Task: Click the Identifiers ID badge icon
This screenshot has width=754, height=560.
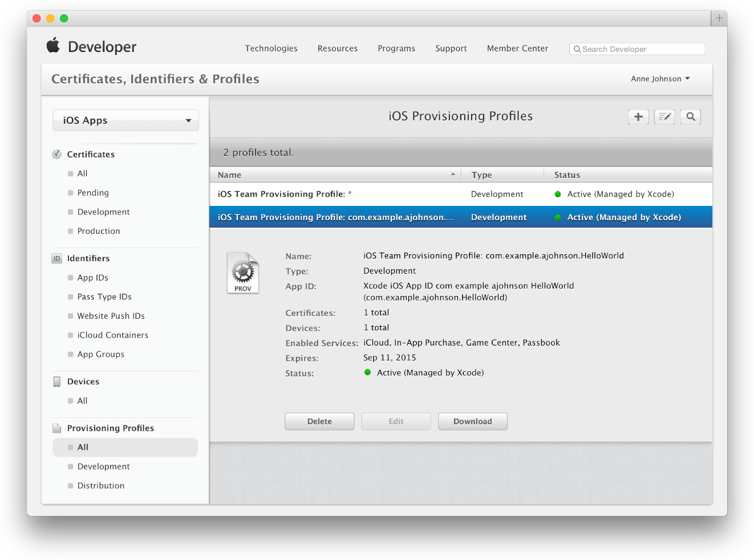Action: [x=57, y=258]
